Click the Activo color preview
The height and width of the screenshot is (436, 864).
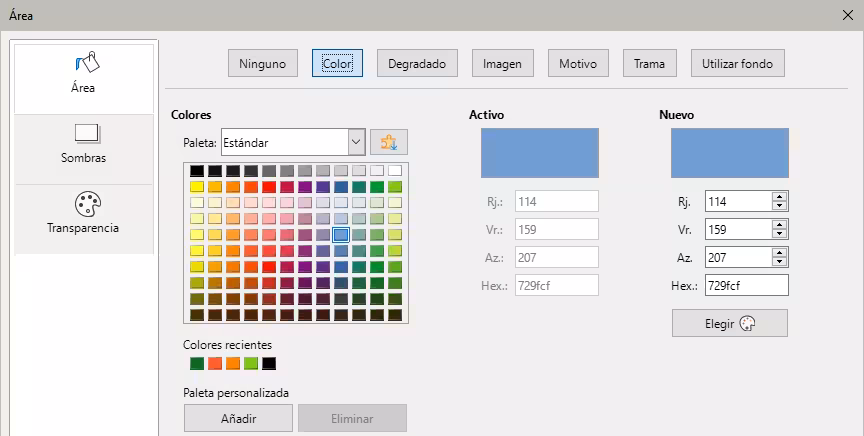tap(540, 153)
